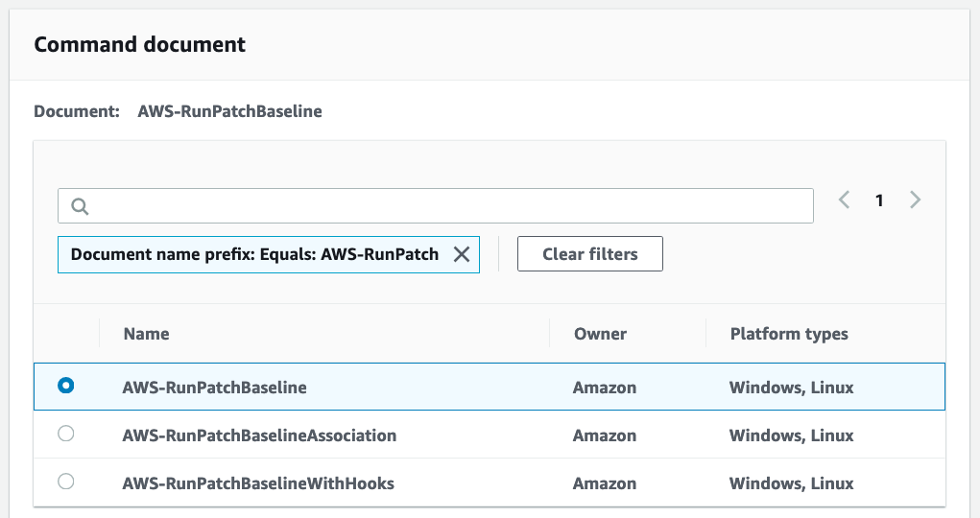Screen dimensions: 980x518
Task: Go to the previous page arrow
Action: 844,200
